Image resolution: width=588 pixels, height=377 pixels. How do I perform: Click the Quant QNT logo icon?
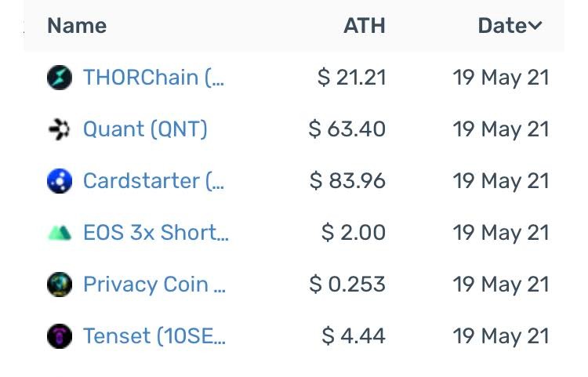pos(60,129)
